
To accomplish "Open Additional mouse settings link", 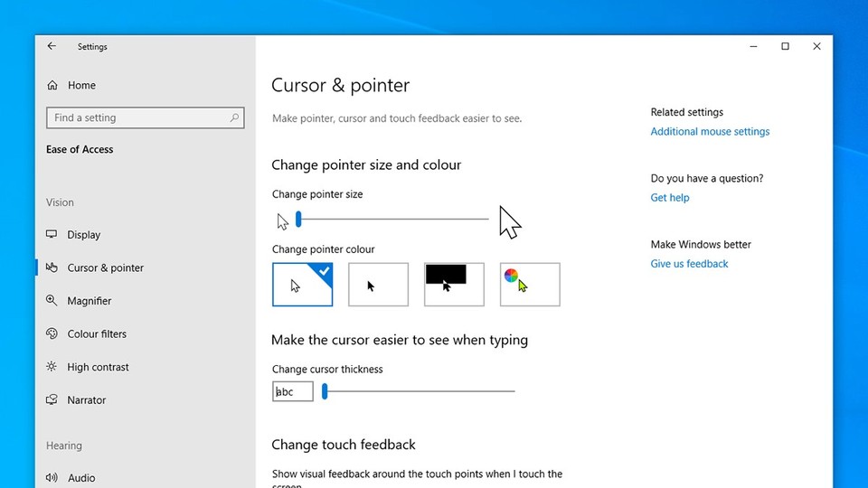I will [710, 132].
